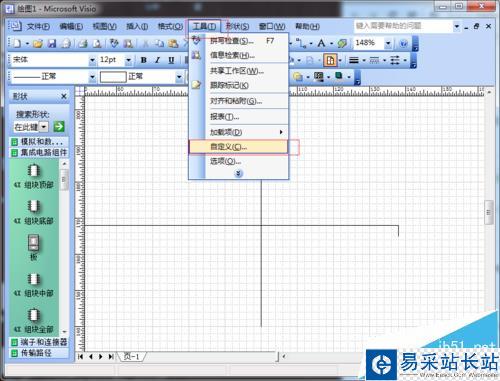Toggle Italic formatting
The image size is (500, 381).
[x=157, y=60]
